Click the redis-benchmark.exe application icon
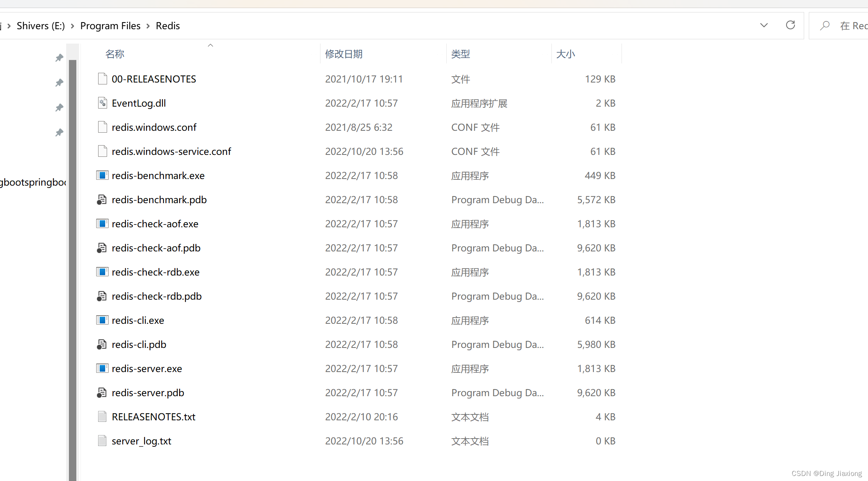Viewport: 868px width, 481px height. point(102,175)
